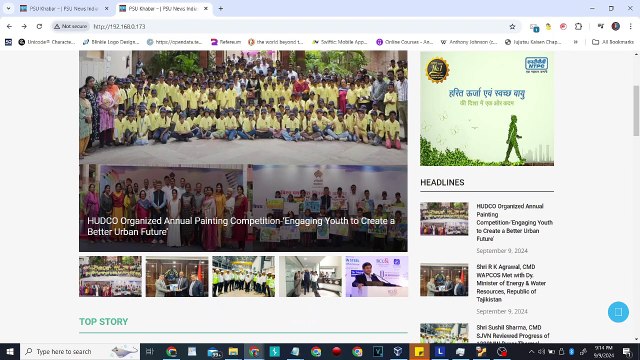The width and height of the screenshot is (640, 360).
Task: Open HUDCO Painting Competition headline on main banner
Action: coord(241,226)
